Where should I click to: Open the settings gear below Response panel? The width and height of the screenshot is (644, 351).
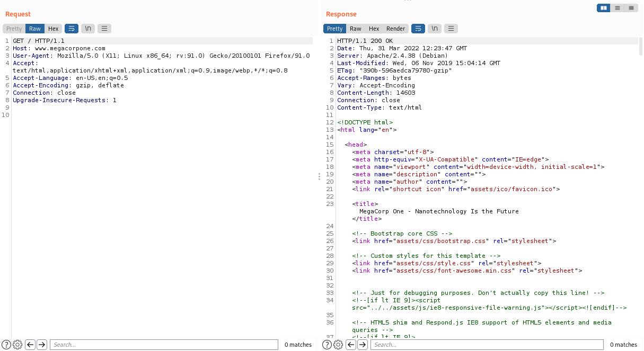pyautogui.click(x=338, y=345)
